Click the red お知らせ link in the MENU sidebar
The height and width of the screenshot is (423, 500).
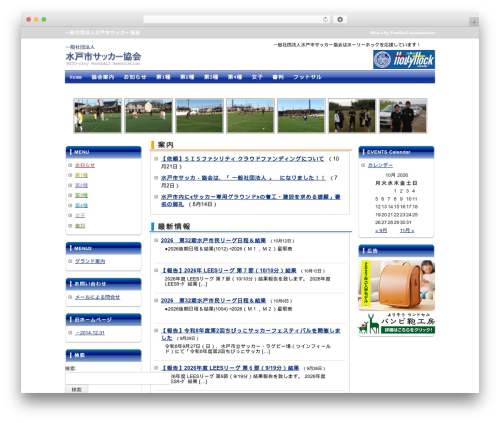(85, 165)
